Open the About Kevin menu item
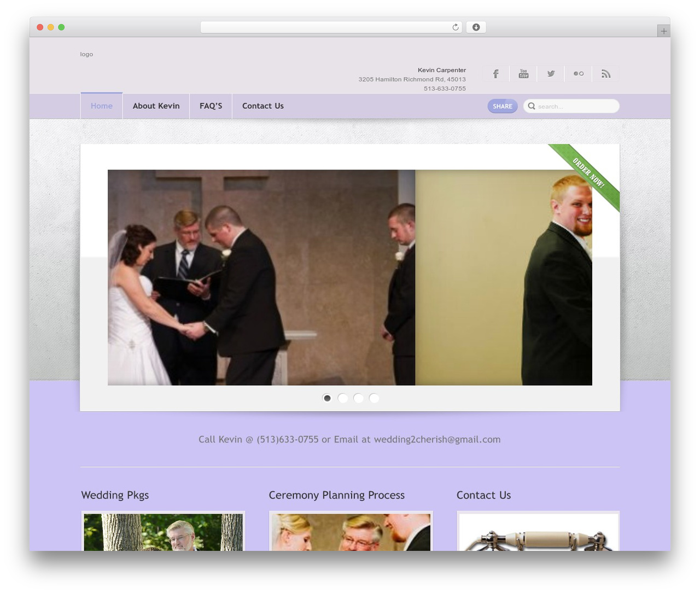 click(156, 106)
